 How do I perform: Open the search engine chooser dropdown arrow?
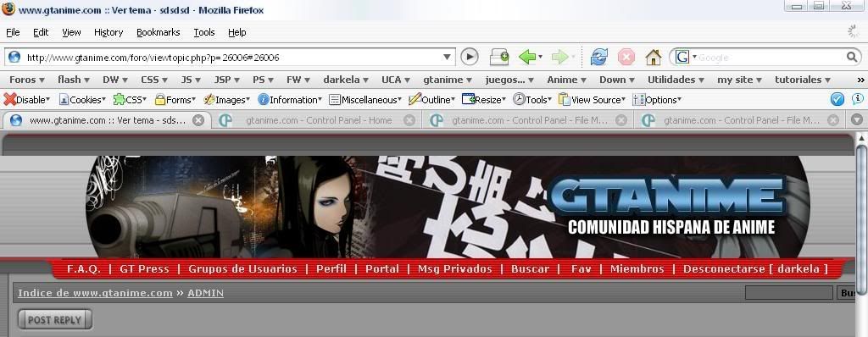[694, 57]
